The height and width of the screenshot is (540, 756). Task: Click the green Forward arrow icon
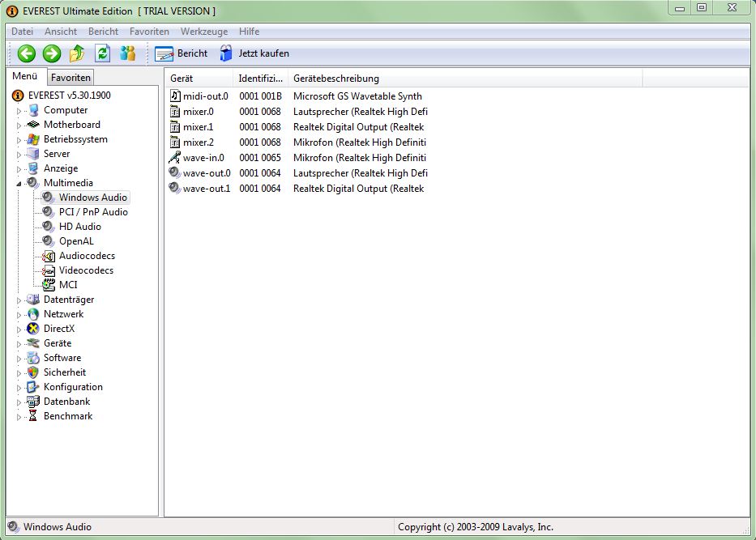[x=52, y=53]
